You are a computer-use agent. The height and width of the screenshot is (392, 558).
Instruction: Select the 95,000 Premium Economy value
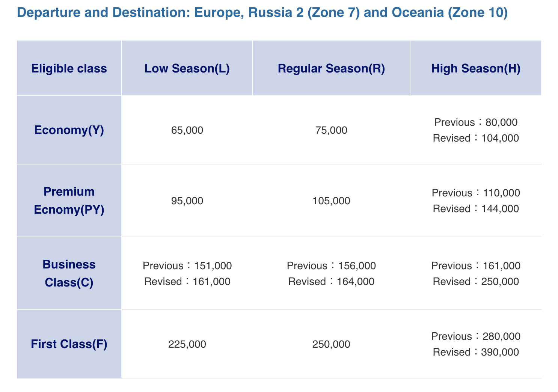(187, 201)
